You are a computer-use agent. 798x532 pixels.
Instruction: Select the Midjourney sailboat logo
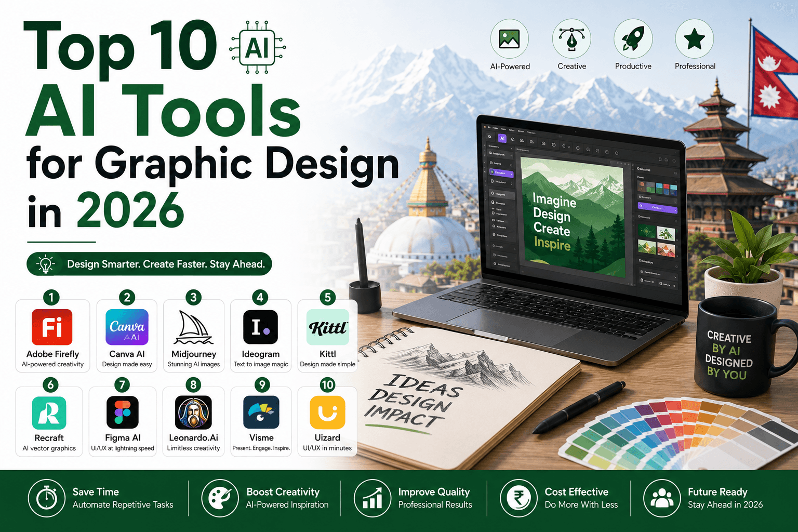193,327
